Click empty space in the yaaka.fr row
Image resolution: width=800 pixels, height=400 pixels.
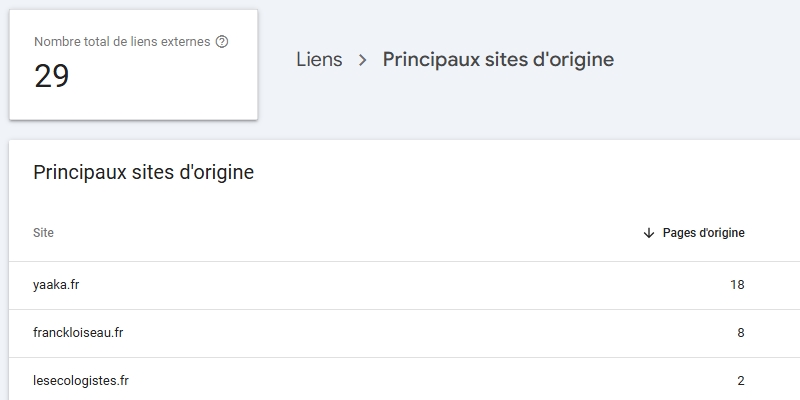(400, 285)
